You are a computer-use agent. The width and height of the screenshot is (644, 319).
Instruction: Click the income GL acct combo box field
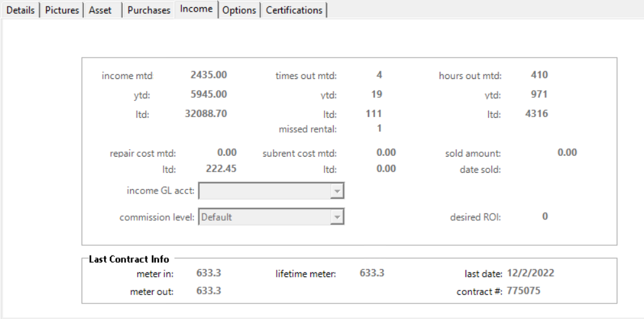pyautogui.click(x=271, y=191)
